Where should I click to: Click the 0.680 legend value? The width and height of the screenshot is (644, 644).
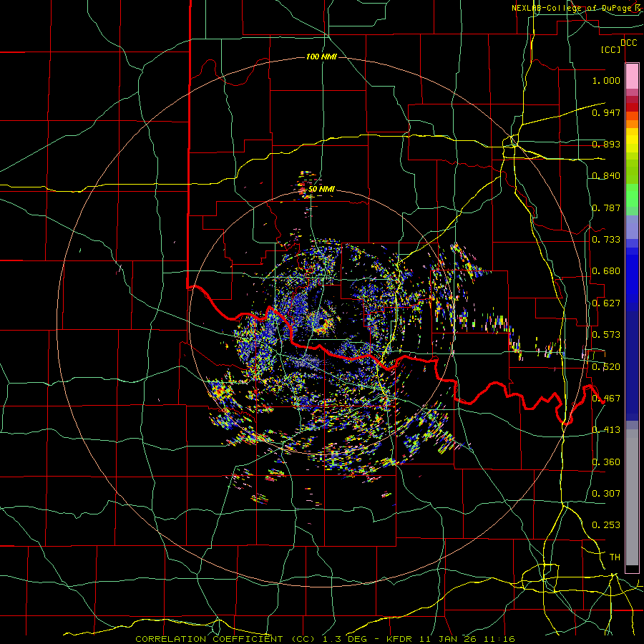pos(606,271)
